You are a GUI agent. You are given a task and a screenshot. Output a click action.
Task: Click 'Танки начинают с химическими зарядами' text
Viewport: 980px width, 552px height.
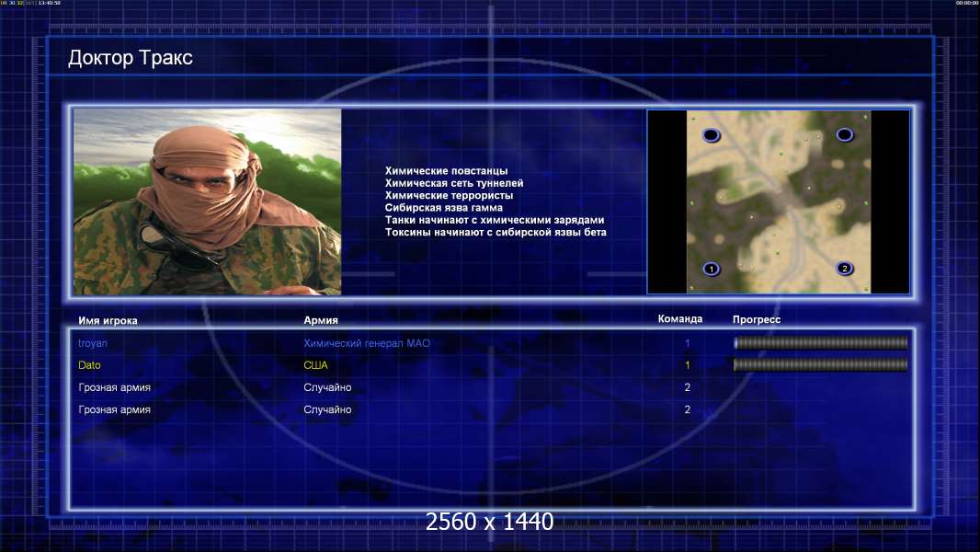495,220
